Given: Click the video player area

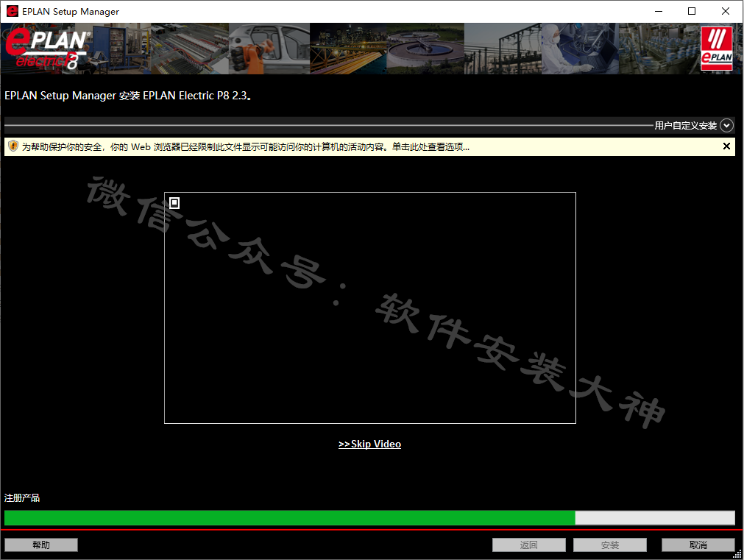Looking at the screenshot, I should click(x=370, y=308).
